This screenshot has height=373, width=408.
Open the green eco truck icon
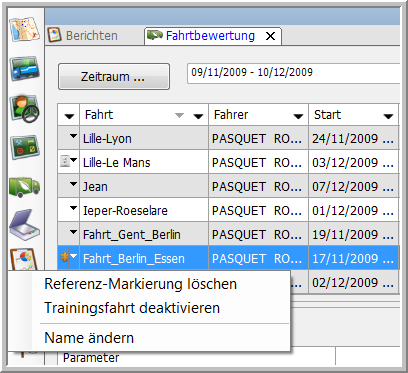click(25, 186)
